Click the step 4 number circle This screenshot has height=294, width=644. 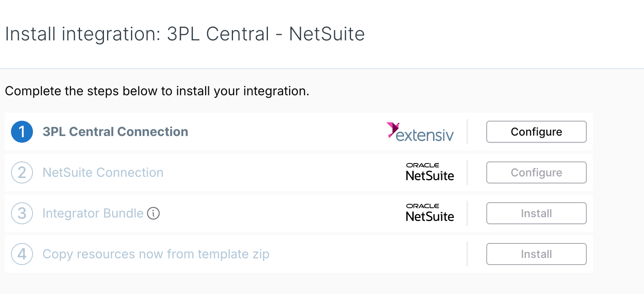(22, 254)
